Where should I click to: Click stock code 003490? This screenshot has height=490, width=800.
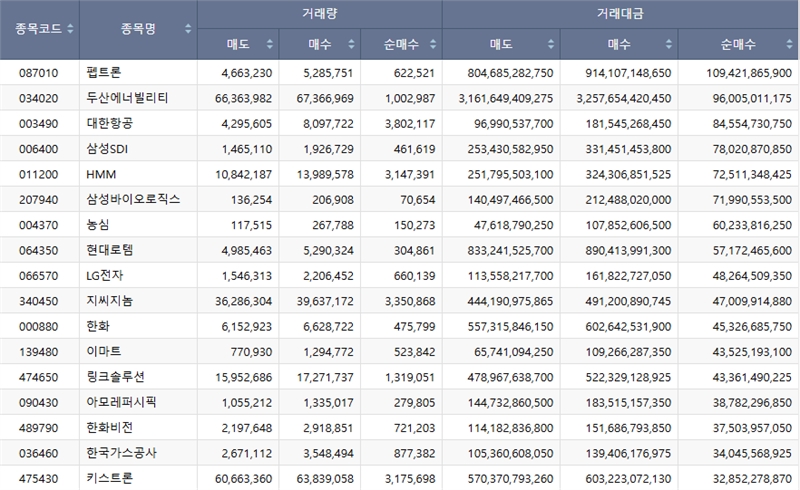click(39, 124)
